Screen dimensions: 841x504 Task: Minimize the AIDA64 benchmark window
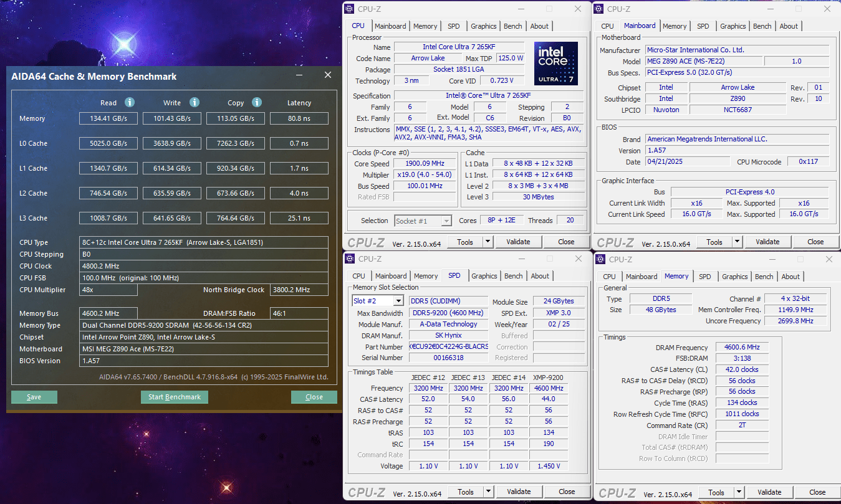click(x=300, y=75)
